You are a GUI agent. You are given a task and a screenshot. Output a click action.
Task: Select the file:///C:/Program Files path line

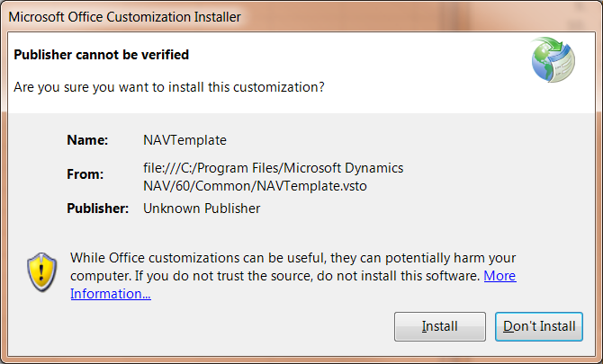(x=273, y=168)
